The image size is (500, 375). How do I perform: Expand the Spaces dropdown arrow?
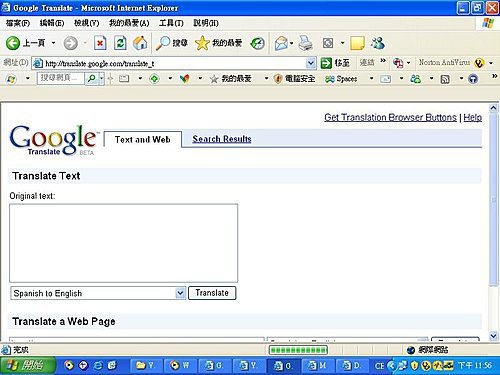[x=371, y=79]
